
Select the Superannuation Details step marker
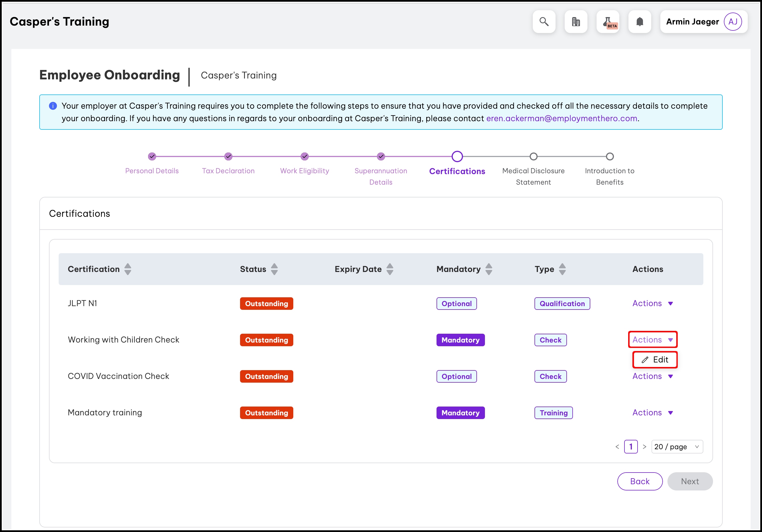[x=381, y=156]
